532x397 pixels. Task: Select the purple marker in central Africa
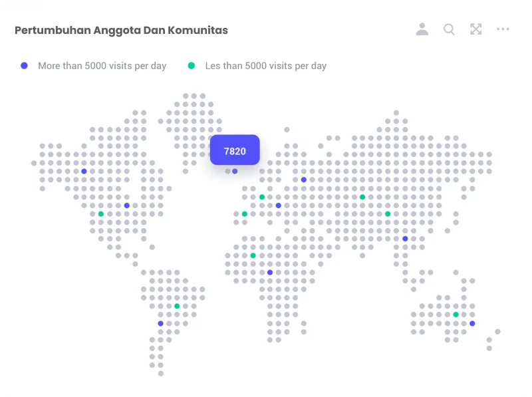click(x=270, y=273)
